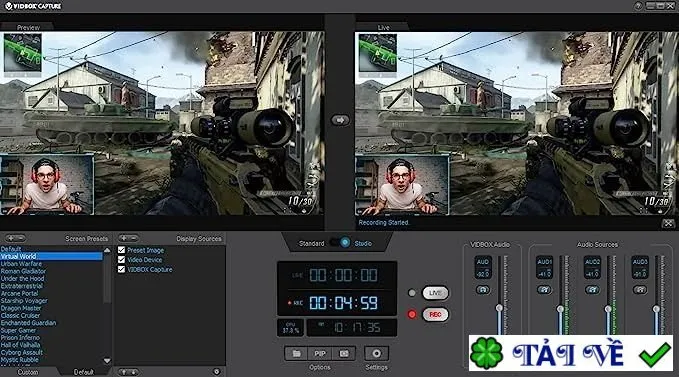Image resolution: width=679 pixels, height=377 pixels.
Task: Uncheck the Video Device source
Action: point(122,260)
